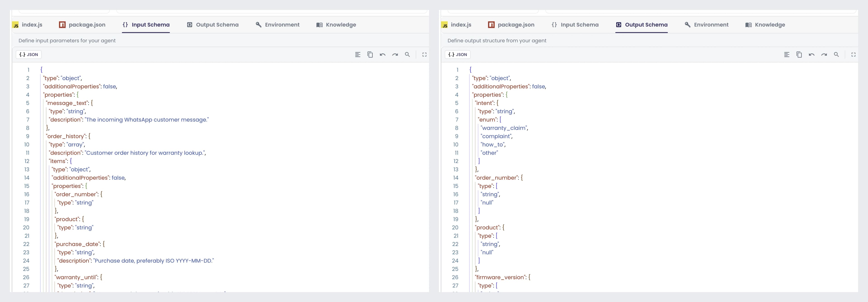Redo edit in right editor

824,55
